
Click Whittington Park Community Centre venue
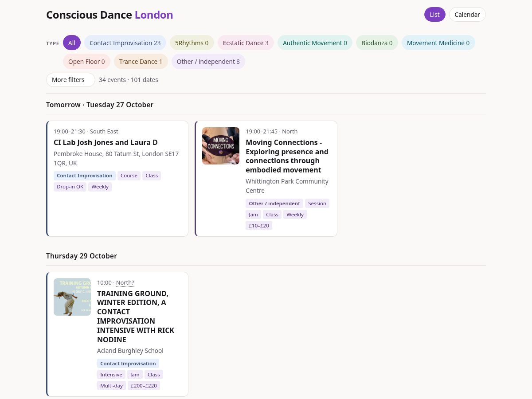pos(287,186)
